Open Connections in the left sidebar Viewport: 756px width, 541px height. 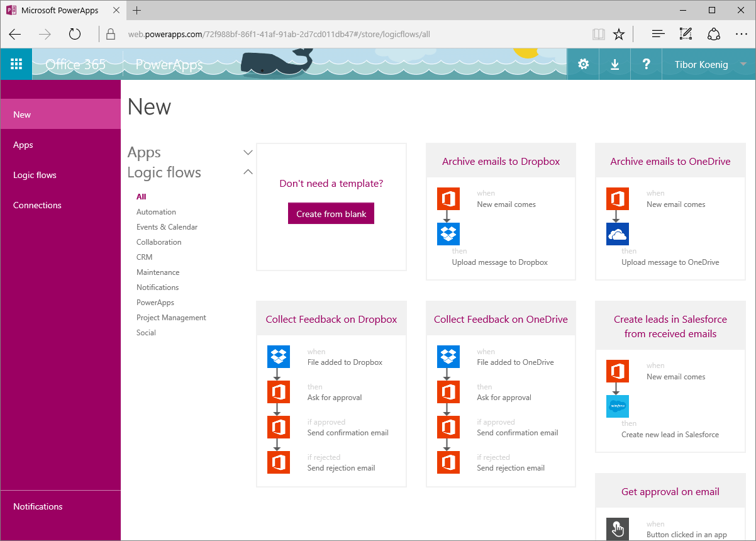[x=60, y=205]
